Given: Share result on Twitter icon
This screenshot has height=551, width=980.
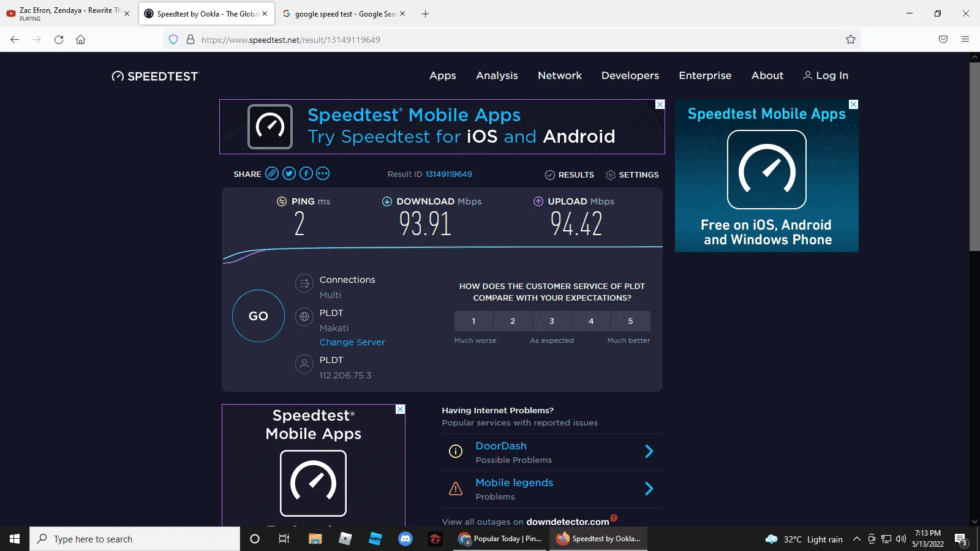Looking at the screenshot, I should point(289,174).
